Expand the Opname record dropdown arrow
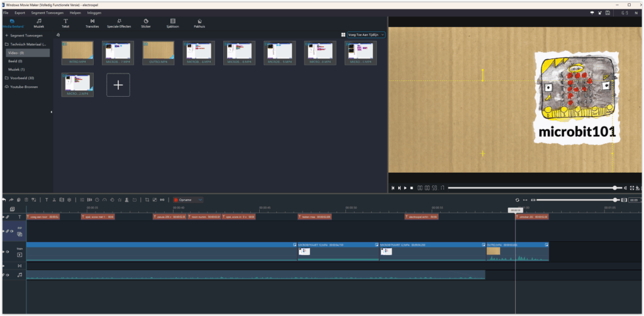644x316 pixels. (200, 200)
